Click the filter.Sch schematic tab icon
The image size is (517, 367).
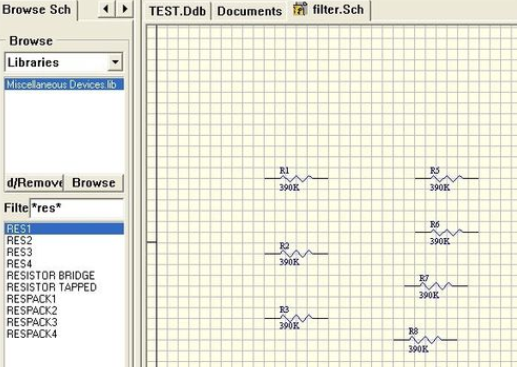pyautogui.click(x=300, y=9)
